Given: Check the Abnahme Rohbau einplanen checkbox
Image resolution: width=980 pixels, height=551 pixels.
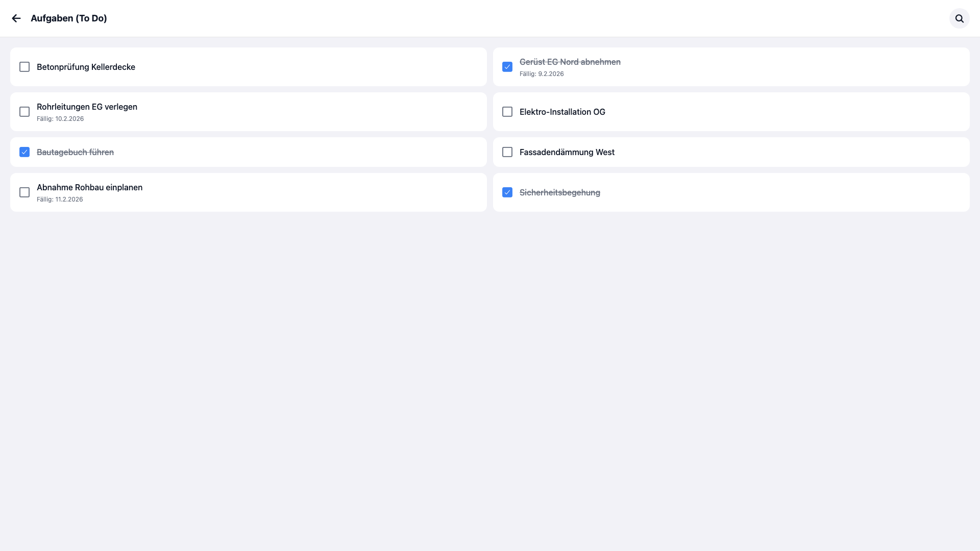Looking at the screenshot, I should (24, 192).
